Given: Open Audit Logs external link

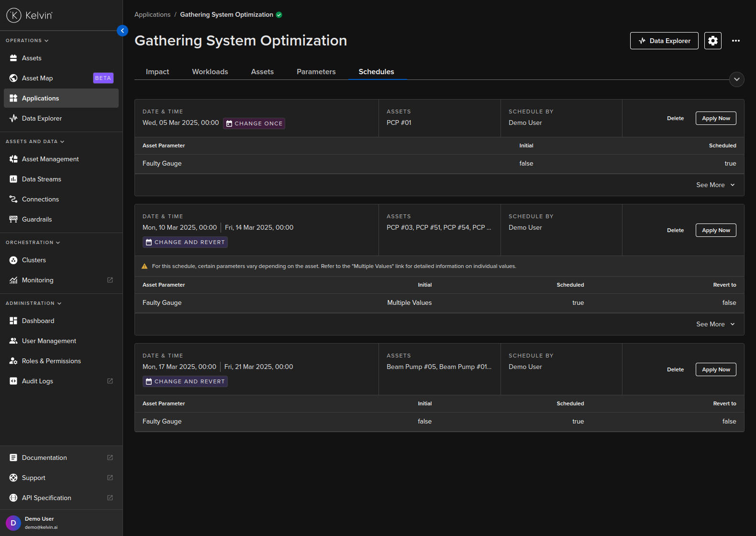Looking at the screenshot, I should click(37, 381).
